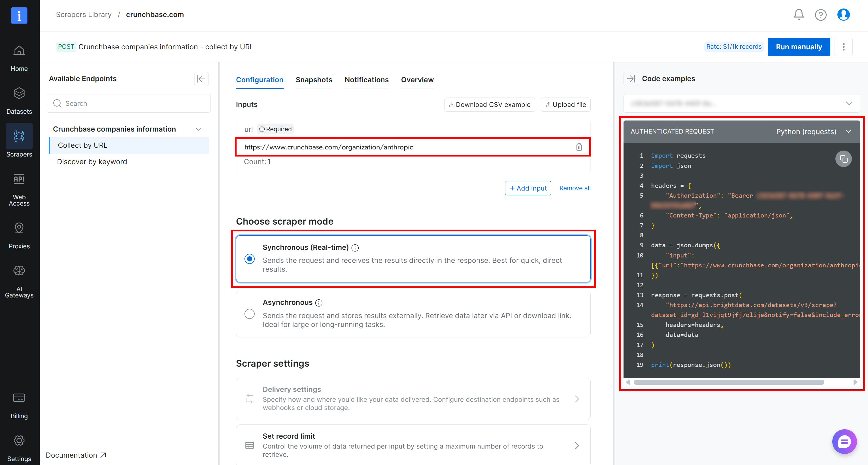Copy the code example to clipboard
Viewport: 868px width, 465px height.
tap(843, 159)
